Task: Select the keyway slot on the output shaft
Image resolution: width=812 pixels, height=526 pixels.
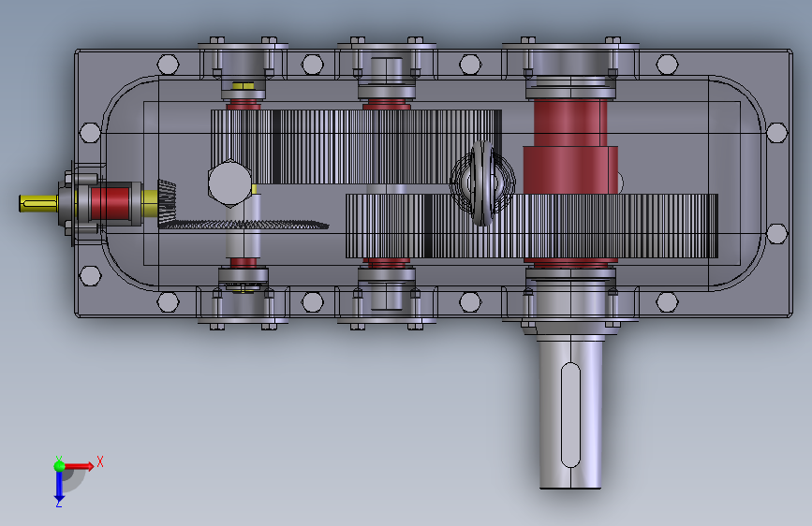Action: tap(570, 416)
